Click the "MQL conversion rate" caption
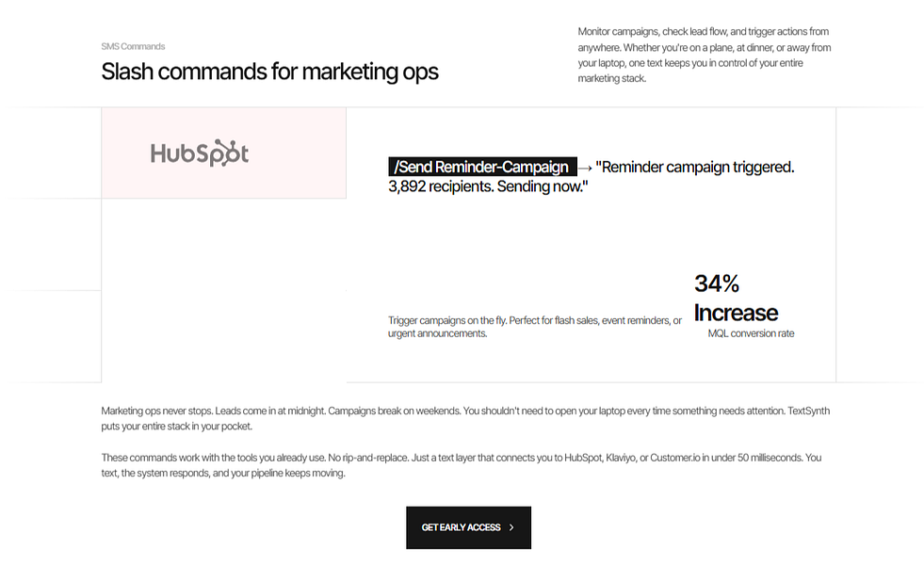This screenshot has height=565, width=924. (751, 333)
